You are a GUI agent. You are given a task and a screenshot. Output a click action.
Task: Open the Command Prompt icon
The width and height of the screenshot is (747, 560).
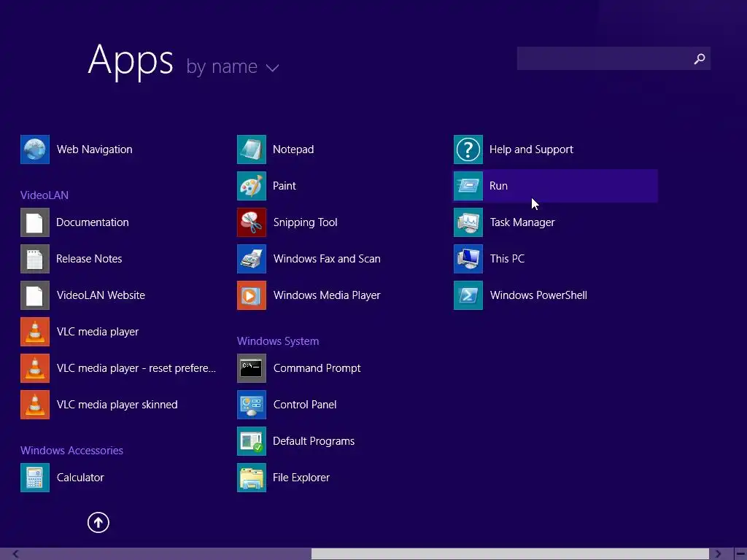(252, 368)
